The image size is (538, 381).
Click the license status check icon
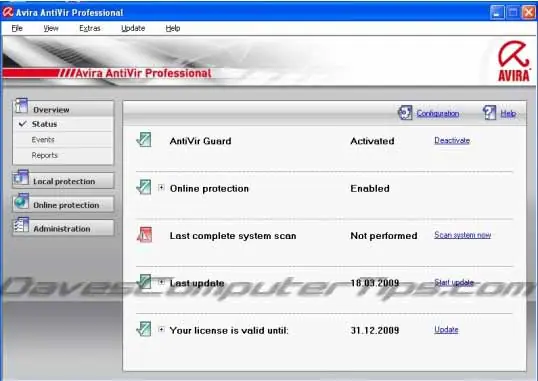pyautogui.click(x=144, y=329)
